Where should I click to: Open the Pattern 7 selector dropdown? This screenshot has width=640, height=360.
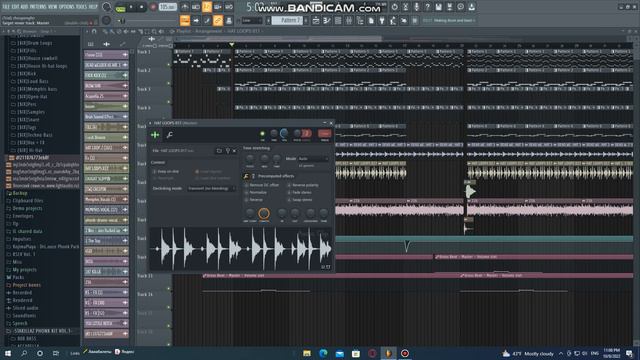pos(287,20)
